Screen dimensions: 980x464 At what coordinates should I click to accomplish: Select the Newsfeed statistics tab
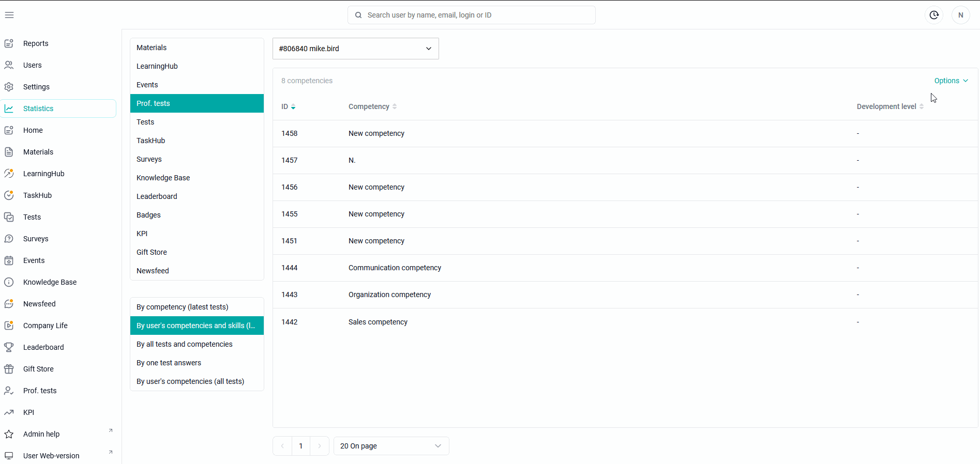pyautogui.click(x=197, y=271)
